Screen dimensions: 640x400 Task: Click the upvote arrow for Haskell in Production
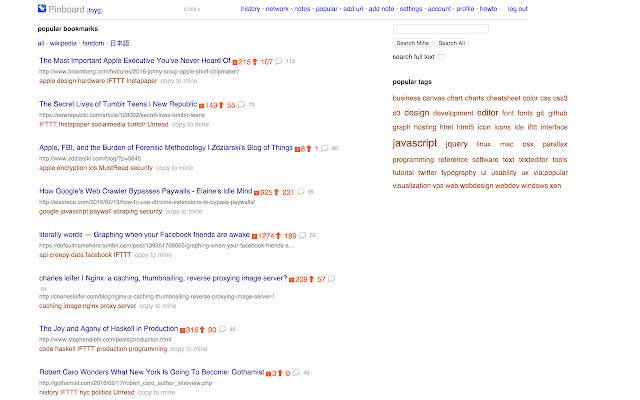pyautogui.click(x=202, y=330)
